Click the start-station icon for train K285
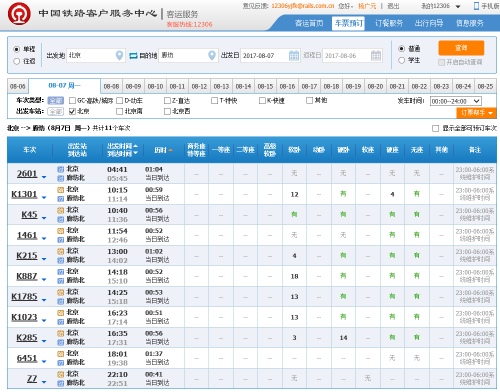The width and height of the screenshot is (500, 392). click(x=60, y=333)
